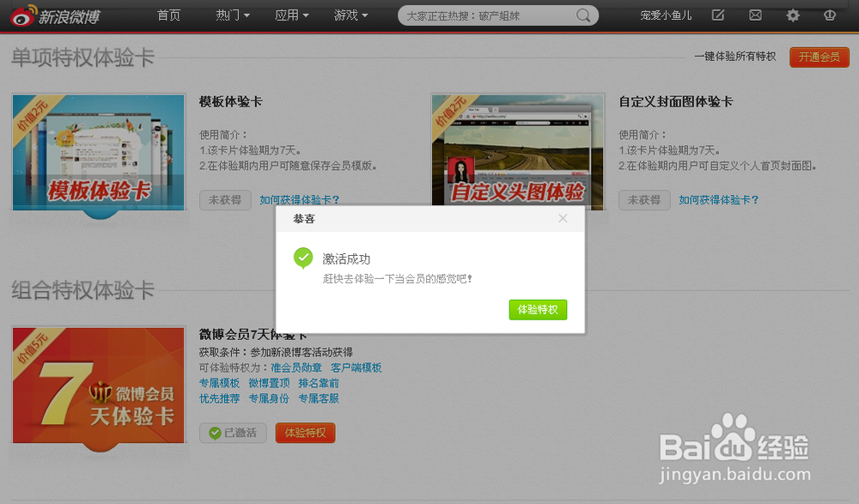
Task: Click 一键体验所有特权 text
Action: tap(735, 57)
